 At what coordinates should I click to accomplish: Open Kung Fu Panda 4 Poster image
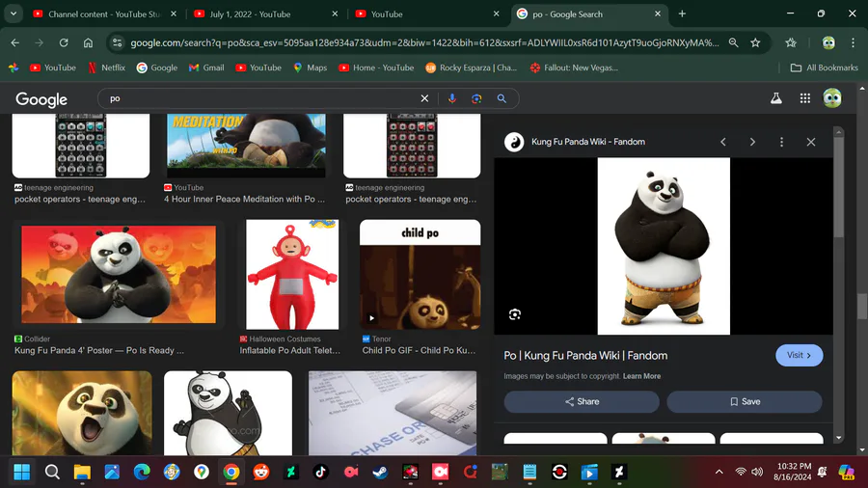click(119, 275)
